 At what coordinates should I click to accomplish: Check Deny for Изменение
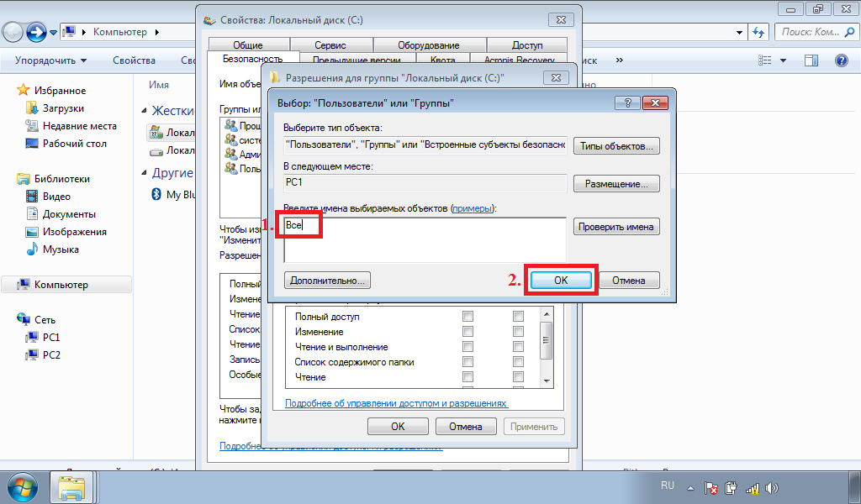(519, 332)
